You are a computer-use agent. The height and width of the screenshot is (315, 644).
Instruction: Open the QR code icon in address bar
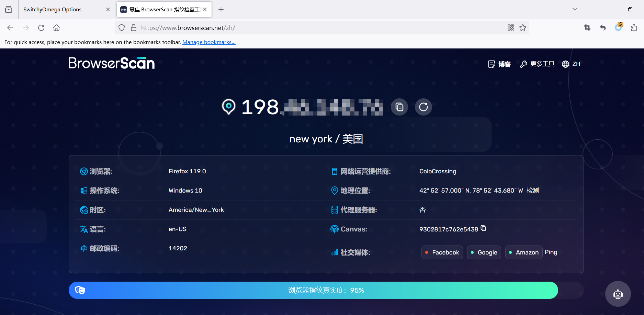[511, 28]
